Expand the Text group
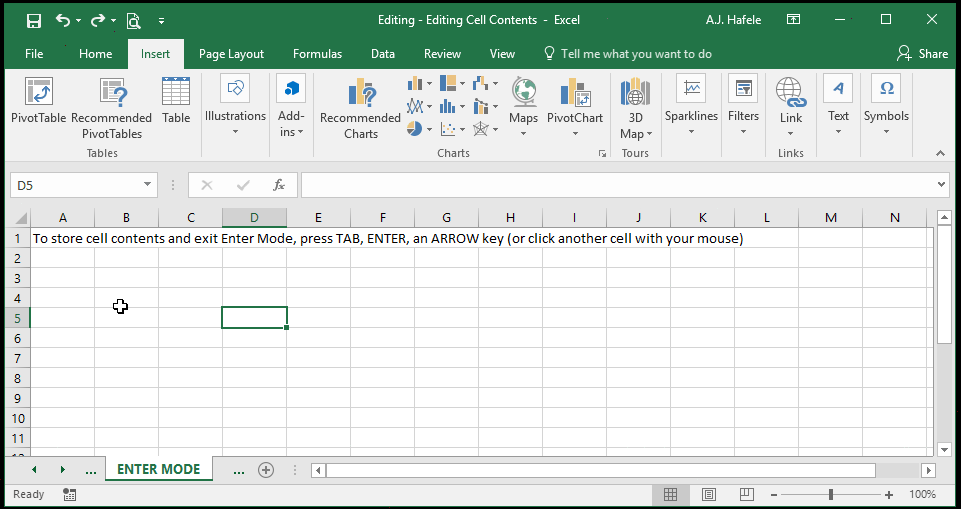 point(838,105)
